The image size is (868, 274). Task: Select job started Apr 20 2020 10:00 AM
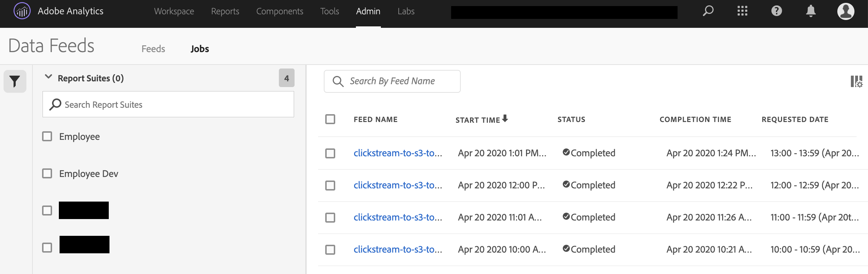pyautogui.click(x=330, y=250)
